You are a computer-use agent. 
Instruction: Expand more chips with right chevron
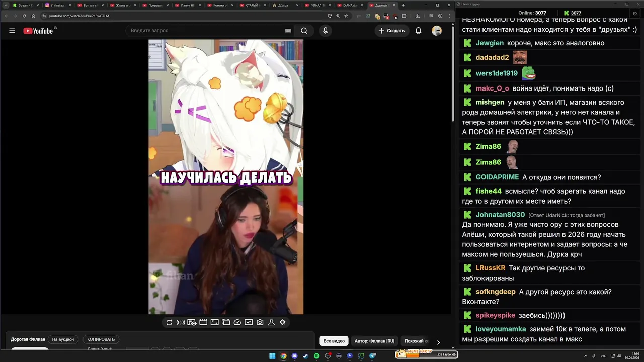click(438, 342)
